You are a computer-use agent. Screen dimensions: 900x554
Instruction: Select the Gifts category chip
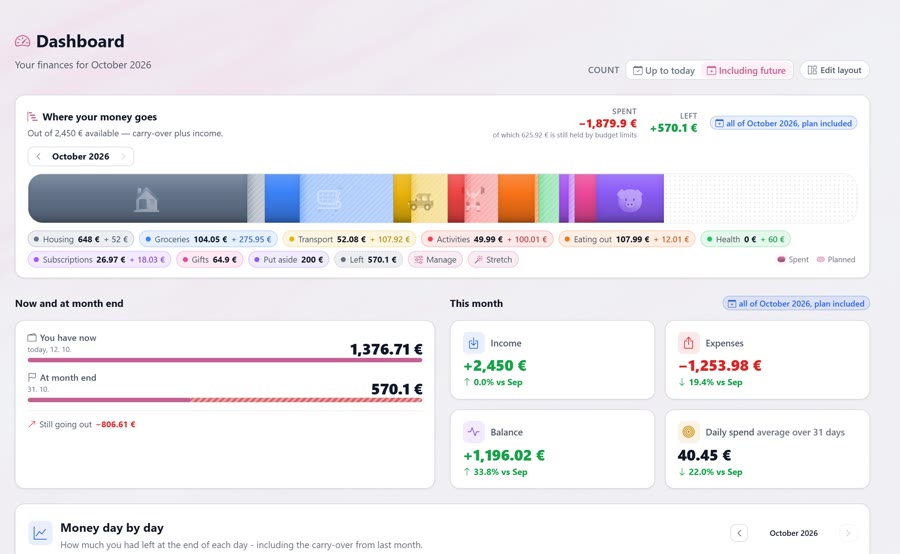point(210,259)
